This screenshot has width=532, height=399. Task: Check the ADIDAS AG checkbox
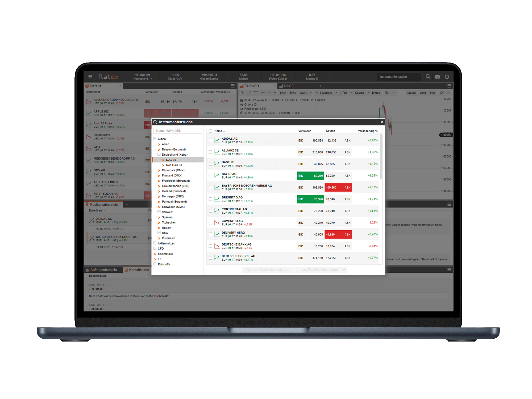[x=210, y=140]
